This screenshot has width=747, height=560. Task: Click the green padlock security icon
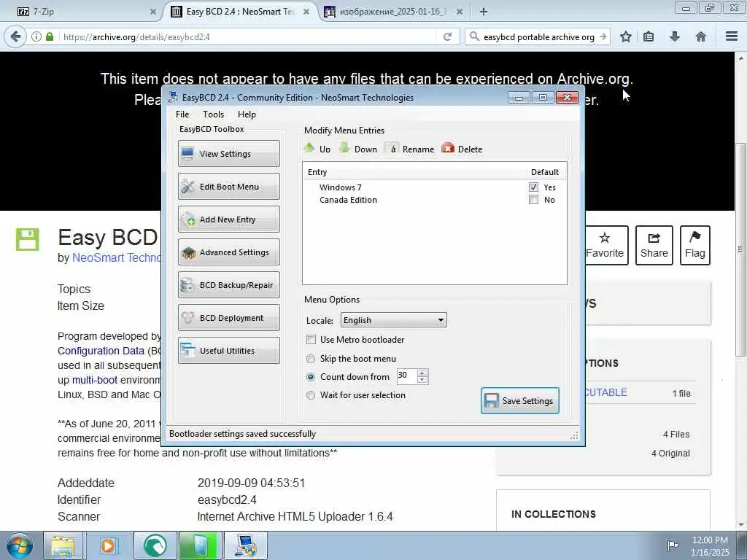pos(50,36)
